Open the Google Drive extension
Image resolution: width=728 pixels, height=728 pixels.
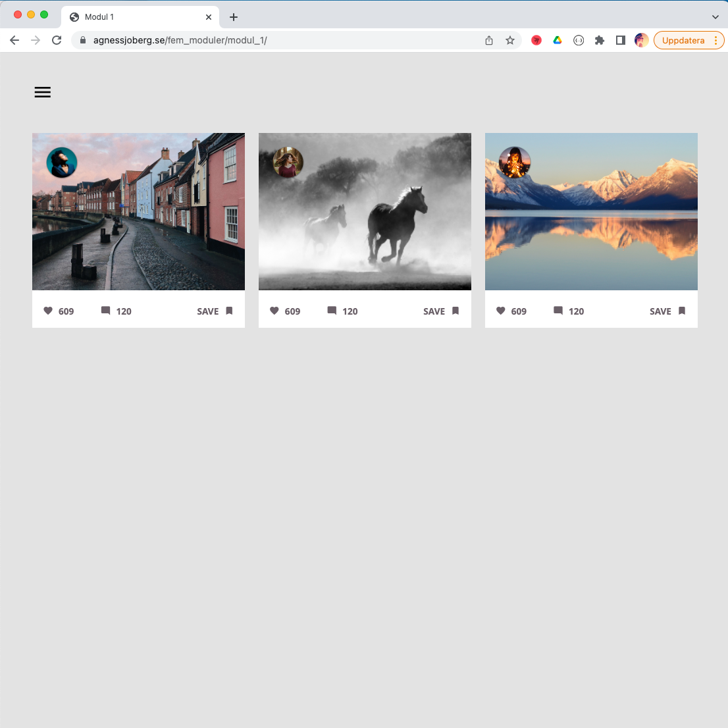558,40
